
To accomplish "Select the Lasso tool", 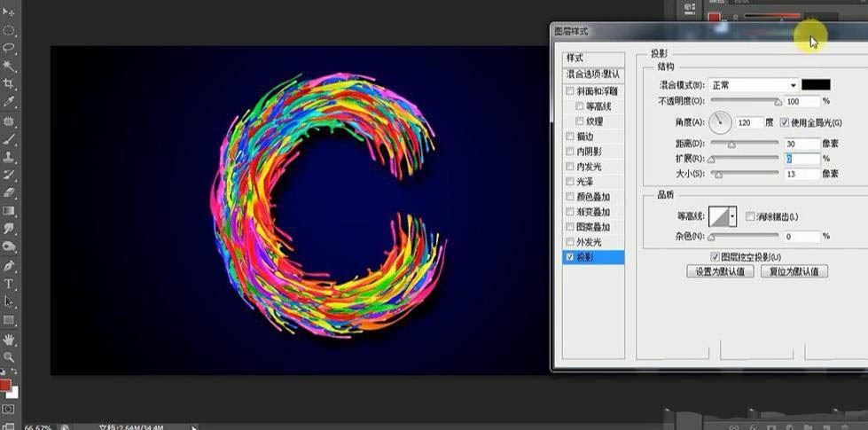I will tap(9, 47).
